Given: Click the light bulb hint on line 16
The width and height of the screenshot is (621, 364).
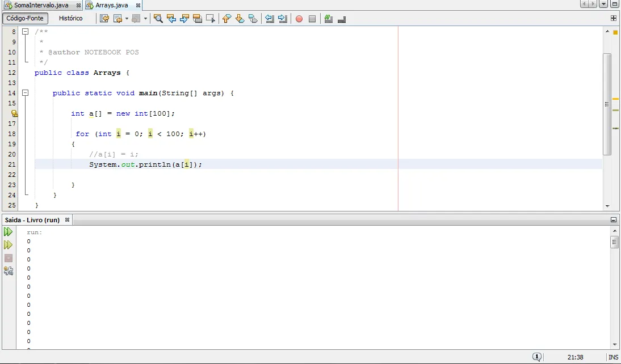Looking at the screenshot, I should click(15, 113).
